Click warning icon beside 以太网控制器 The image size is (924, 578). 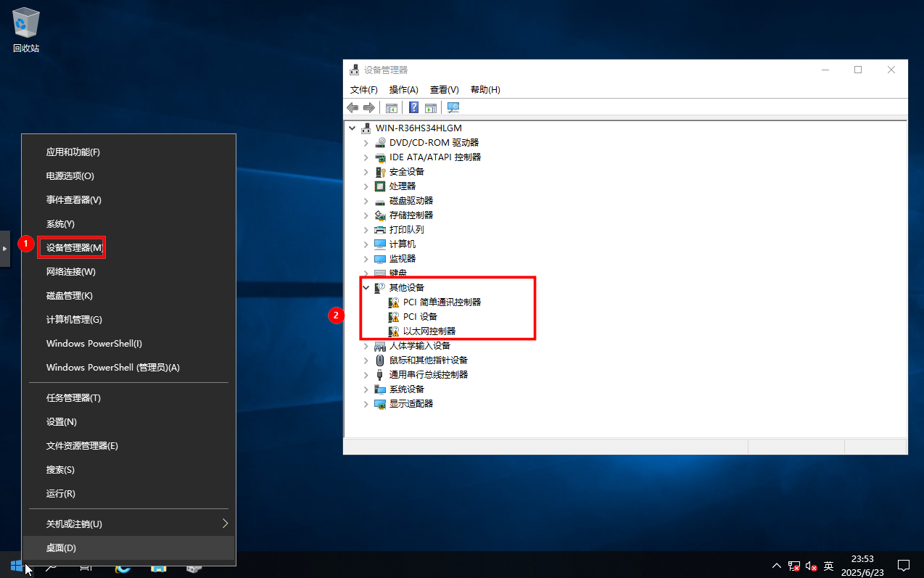(394, 331)
